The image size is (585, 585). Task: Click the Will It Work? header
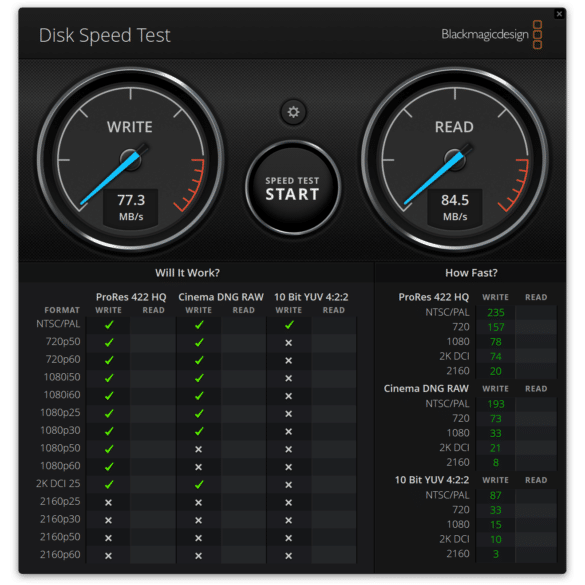click(x=187, y=273)
